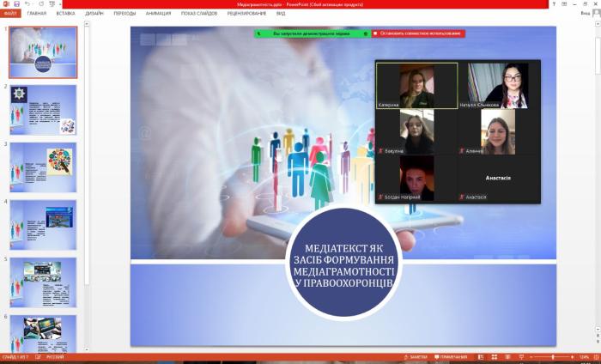Click the Save icon in quick access toolbar
The image size is (601, 364).
(16, 4)
